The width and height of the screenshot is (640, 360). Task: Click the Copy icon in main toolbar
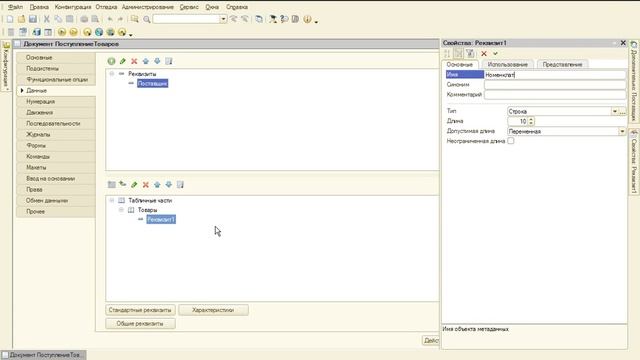[x=58, y=19]
